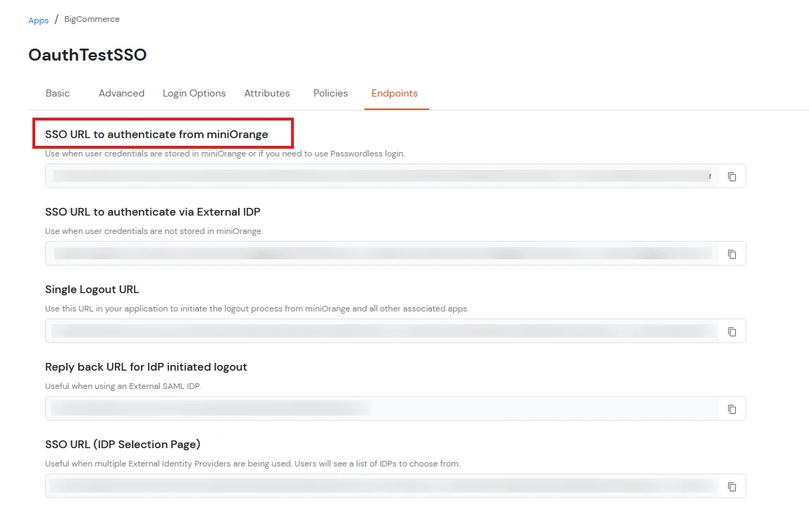Navigate back using the Apps breadcrumb link
Viewport: 809px width, 532px height.
(39, 20)
